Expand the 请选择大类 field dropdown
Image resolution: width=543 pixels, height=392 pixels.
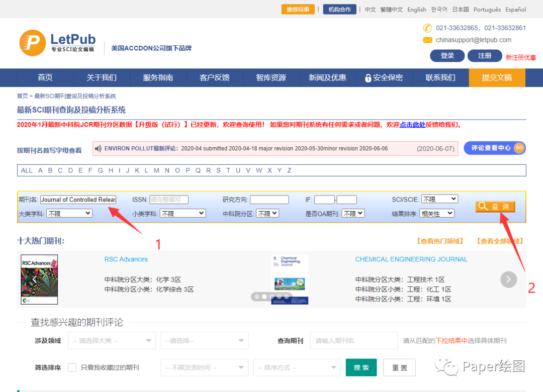tap(112, 341)
